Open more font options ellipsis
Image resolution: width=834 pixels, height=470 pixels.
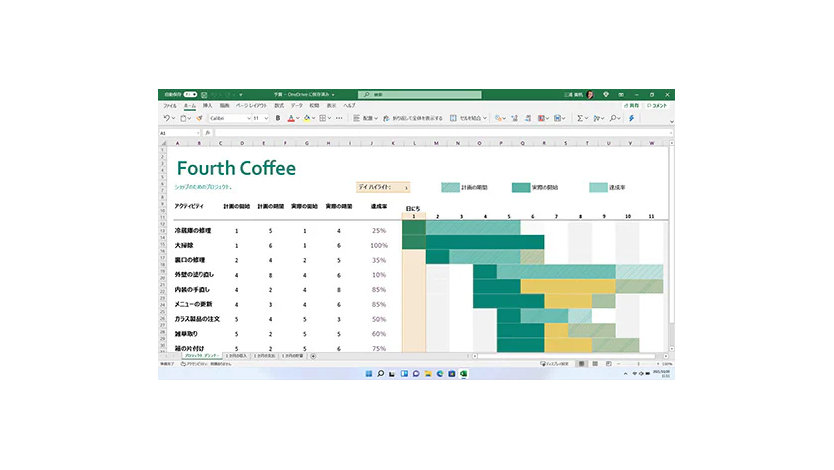click(x=339, y=118)
